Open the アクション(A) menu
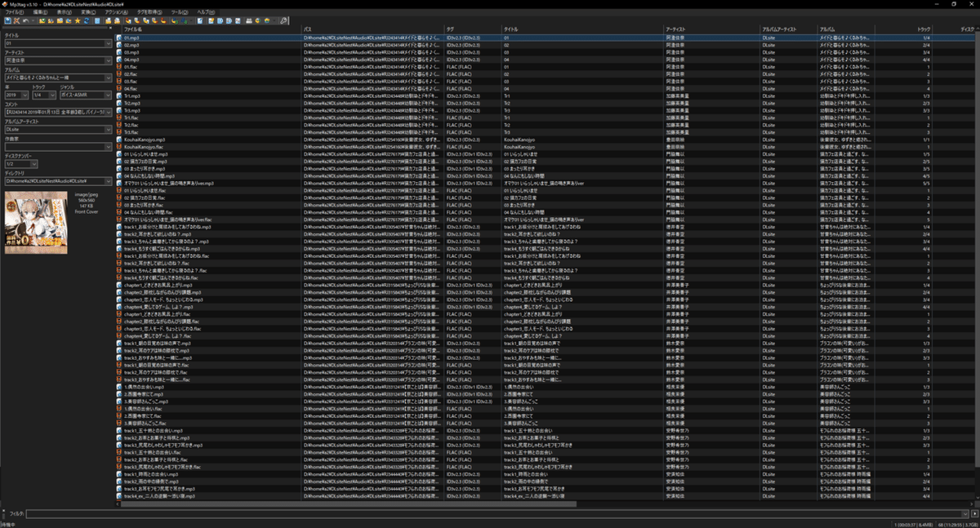The height and width of the screenshot is (528, 980). [x=116, y=12]
